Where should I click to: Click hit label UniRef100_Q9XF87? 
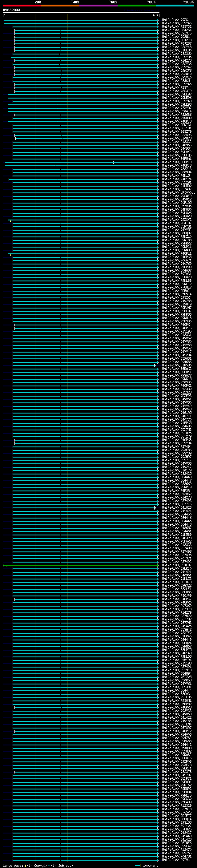(x=177, y=565)
